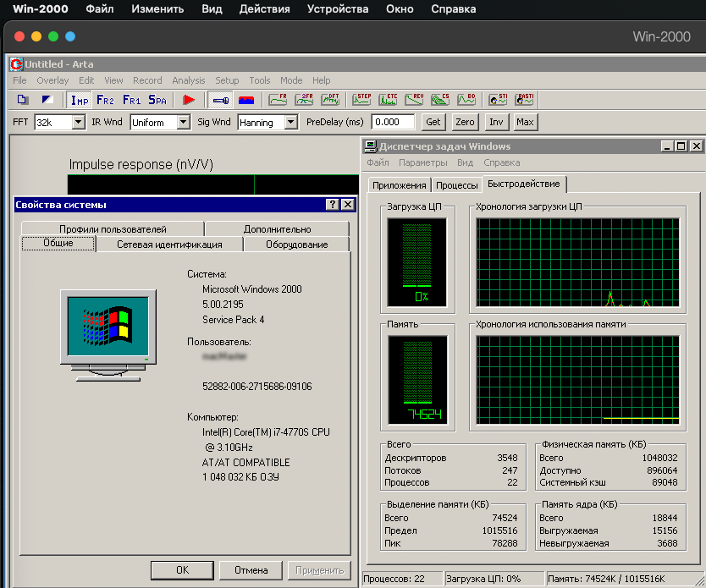
Task: Open Arta Overlay menu
Action: (x=52, y=80)
